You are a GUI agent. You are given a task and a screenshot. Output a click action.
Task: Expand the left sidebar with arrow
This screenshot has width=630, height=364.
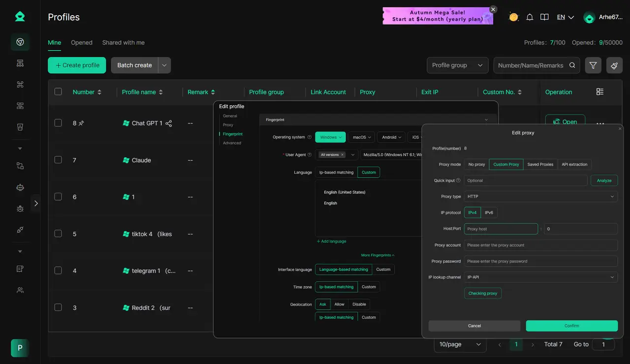coord(35,203)
